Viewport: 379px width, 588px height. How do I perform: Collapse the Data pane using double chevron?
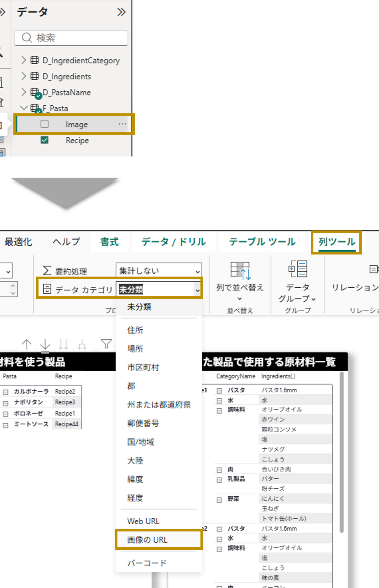coord(121,12)
